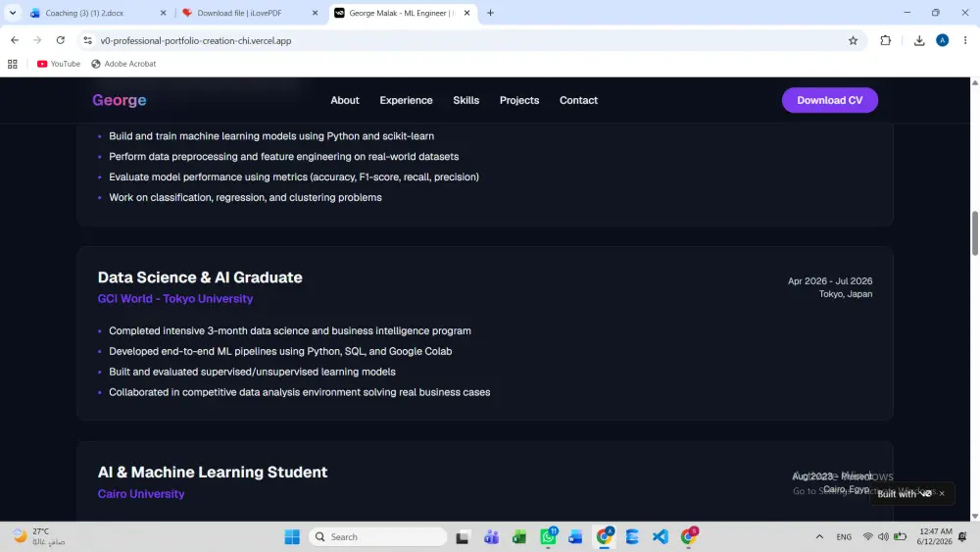View site information icon in address bar
The width and height of the screenshot is (980, 552).
[87, 40]
